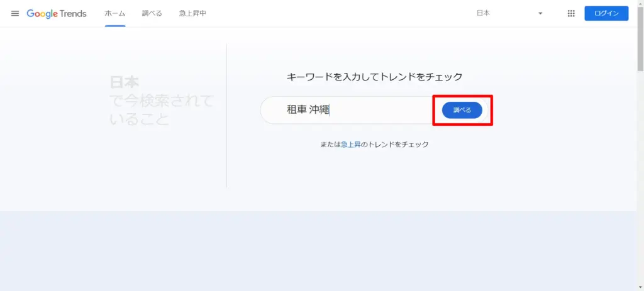The width and height of the screenshot is (644, 291).
Task: Open the Google apps grid
Action: coord(571,14)
